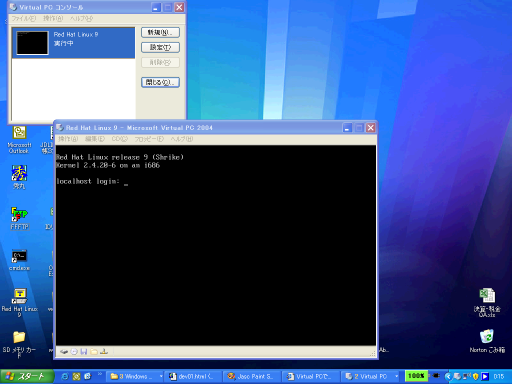The image size is (512, 384).
Task: Open the ファイル menu in Virtual PC console
Action: click(24, 18)
